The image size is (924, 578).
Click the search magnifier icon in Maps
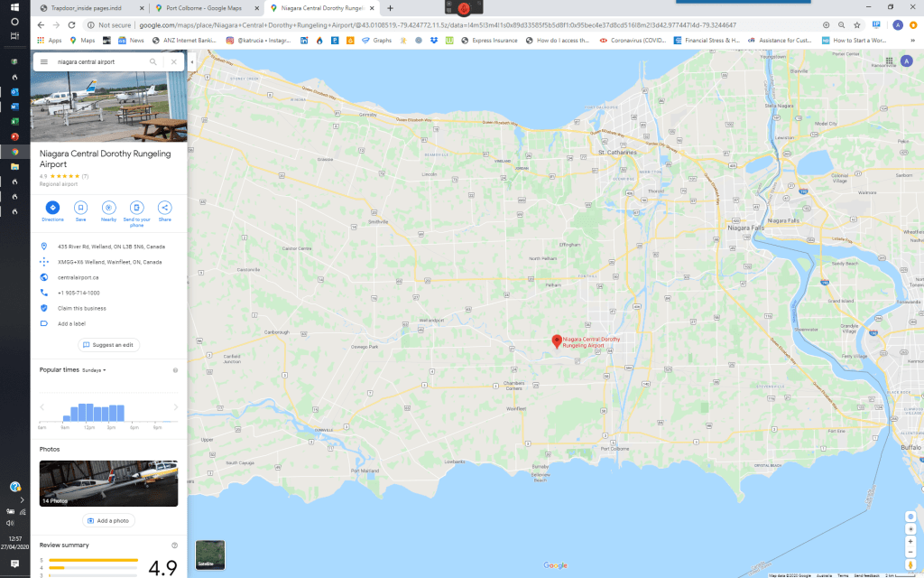[x=153, y=62]
